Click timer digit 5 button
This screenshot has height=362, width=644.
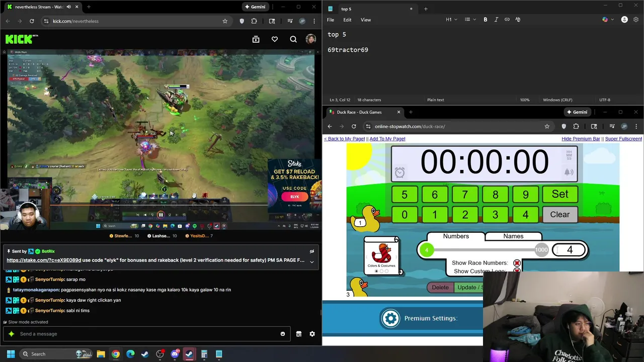[x=405, y=195]
